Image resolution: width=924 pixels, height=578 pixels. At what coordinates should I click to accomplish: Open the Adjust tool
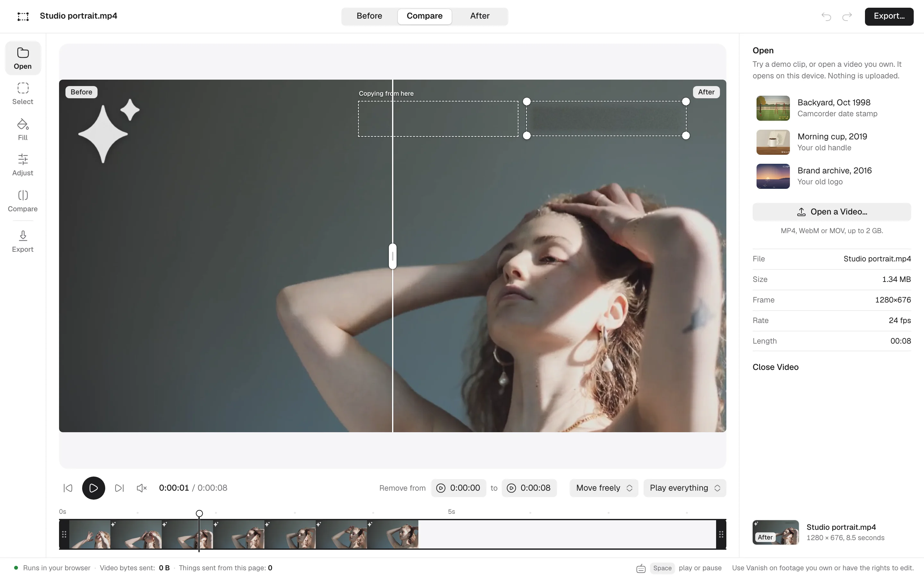coord(22,165)
